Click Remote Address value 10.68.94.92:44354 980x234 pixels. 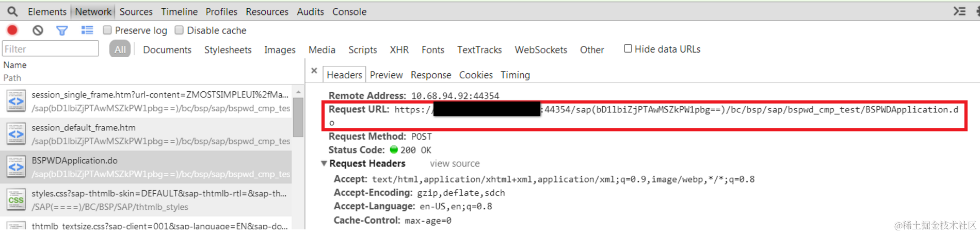tap(455, 96)
